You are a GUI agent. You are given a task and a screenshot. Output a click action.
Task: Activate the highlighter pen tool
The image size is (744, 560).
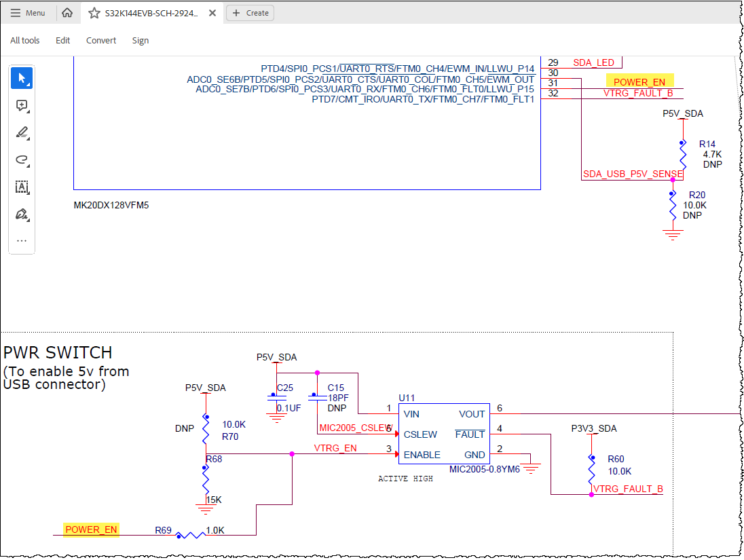pyautogui.click(x=22, y=132)
